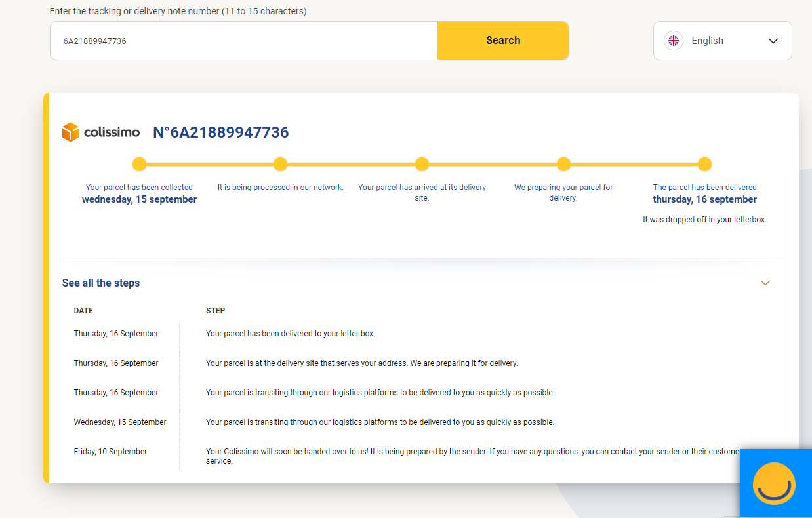Image resolution: width=812 pixels, height=518 pixels.
Task: Click the UK flag icon
Action: tap(673, 41)
